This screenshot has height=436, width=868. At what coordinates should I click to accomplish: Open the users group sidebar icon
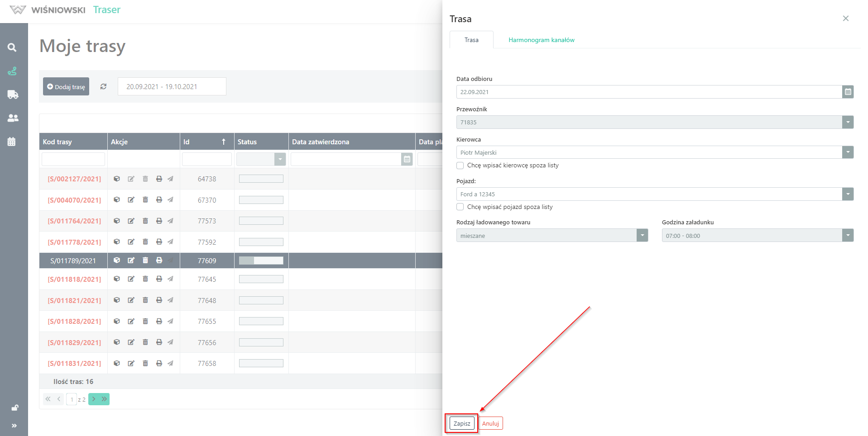[13, 118]
